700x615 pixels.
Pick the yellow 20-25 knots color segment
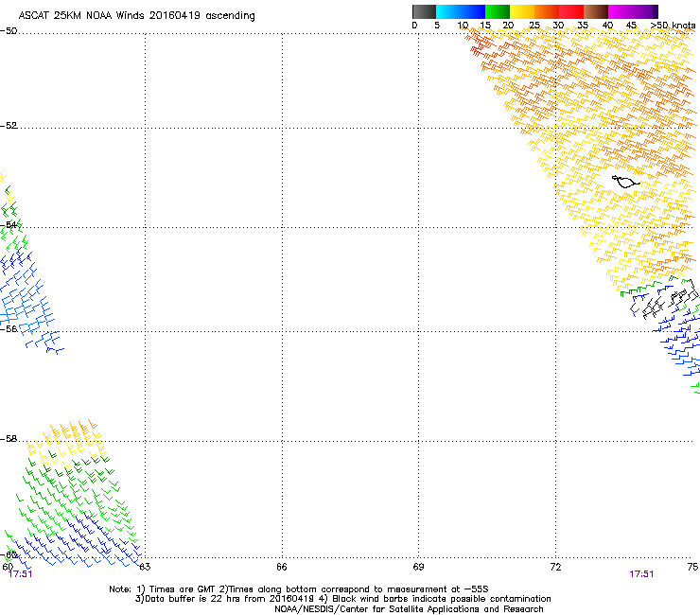coord(522,11)
